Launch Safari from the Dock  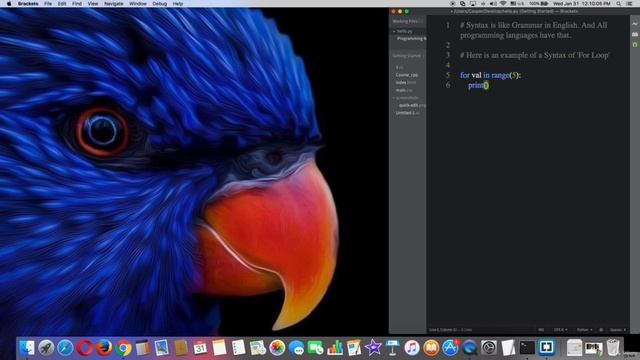pos(65,348)
